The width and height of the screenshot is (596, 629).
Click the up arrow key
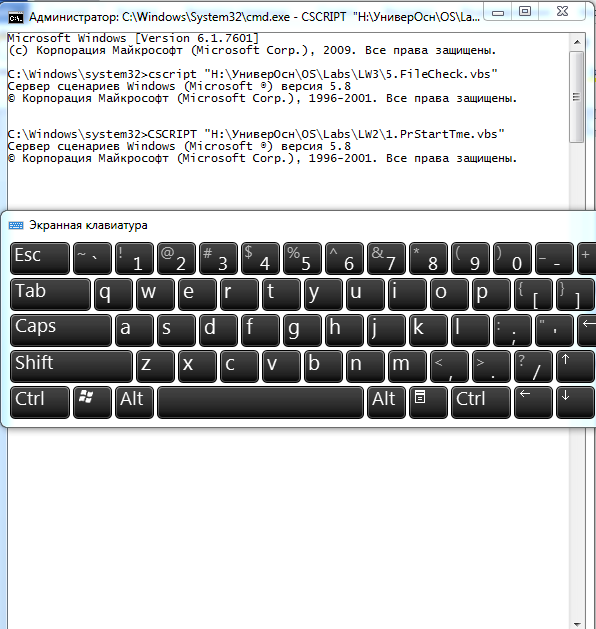click(x=576, y=366)
